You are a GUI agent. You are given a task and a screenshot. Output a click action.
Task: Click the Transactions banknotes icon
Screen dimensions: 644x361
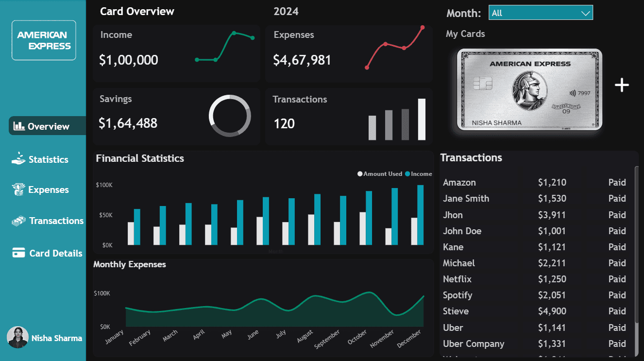(18, 221)
